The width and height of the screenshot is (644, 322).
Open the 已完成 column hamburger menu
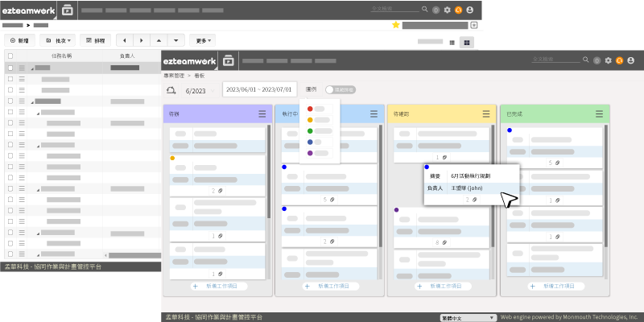pos(600,114)
